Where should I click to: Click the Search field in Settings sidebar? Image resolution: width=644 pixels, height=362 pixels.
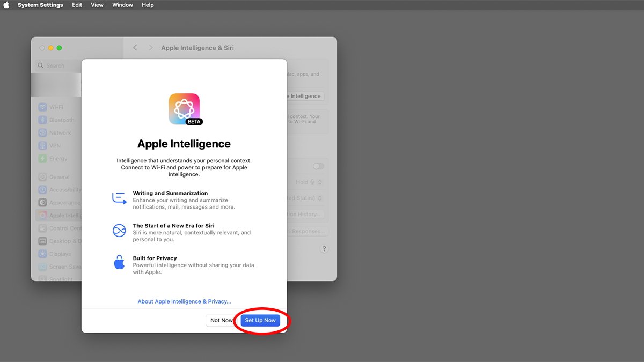(x=58, y=65)
